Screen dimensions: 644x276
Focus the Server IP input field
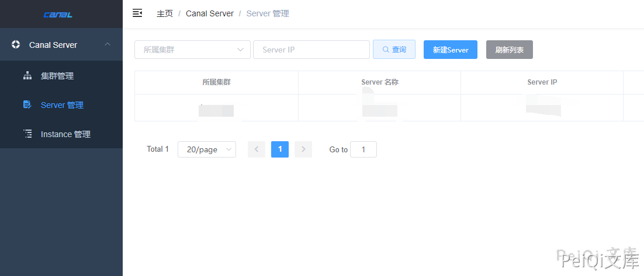point(311,50)
